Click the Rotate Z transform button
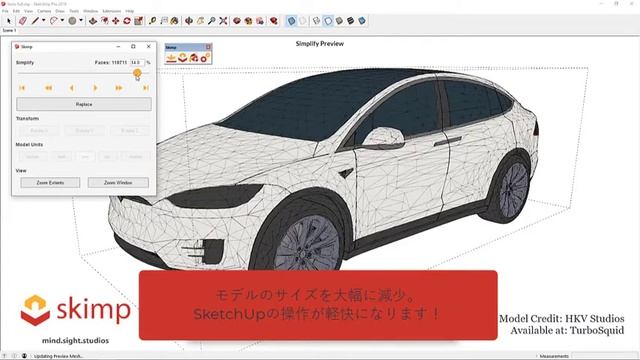The height and width of the screenshot is (360, 640). (x=129, y=131)
